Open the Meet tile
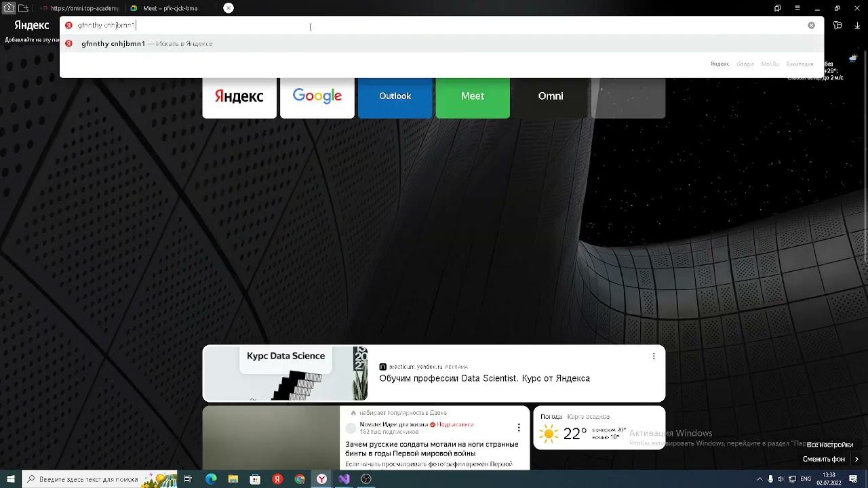868x488 pixels. click(473, 96)
